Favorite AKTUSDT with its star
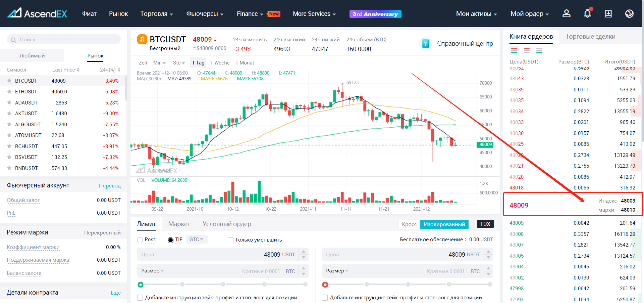The width and height of the screenshot is (644, 303). pyautogui.click(x=9, y=113)
